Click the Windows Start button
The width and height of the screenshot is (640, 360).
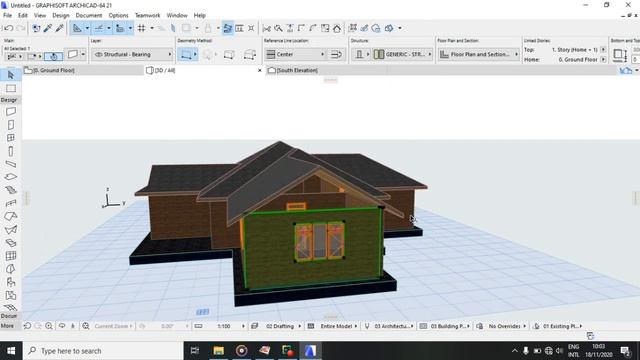[11, 351]
